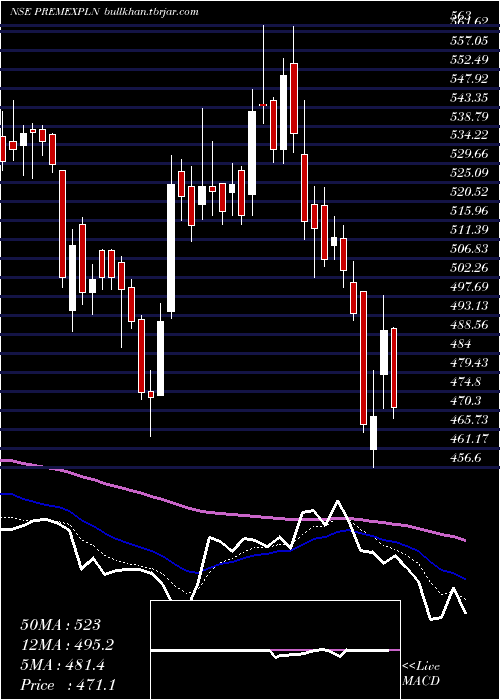Click the 5MA : 481.4 readout
This screenshot has width=500, height=700.
[62, 665]
